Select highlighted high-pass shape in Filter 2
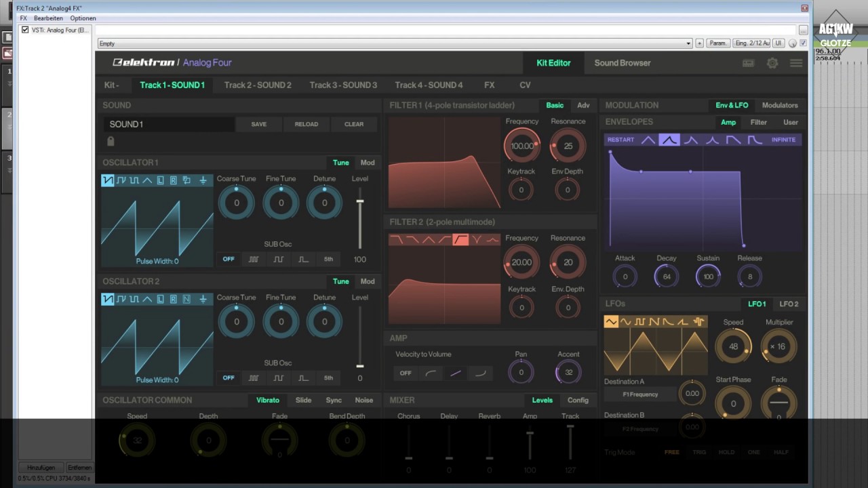The image size is (868, 488). (x=460, y=239)
